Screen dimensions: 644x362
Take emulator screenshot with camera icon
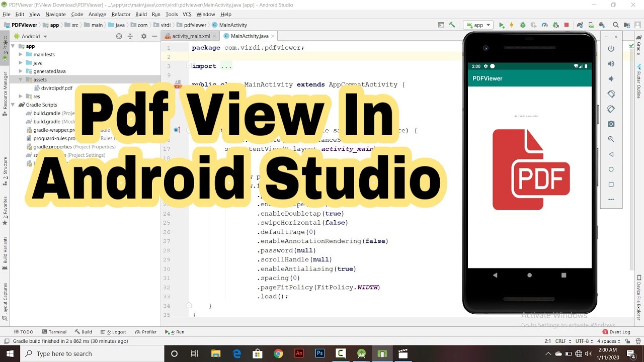(611, 124)
